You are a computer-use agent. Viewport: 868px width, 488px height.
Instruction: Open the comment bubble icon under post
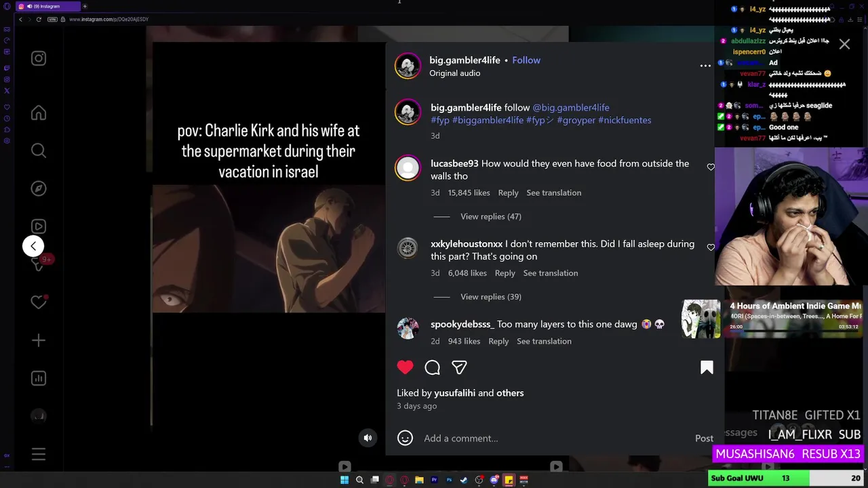coord(432,367)
